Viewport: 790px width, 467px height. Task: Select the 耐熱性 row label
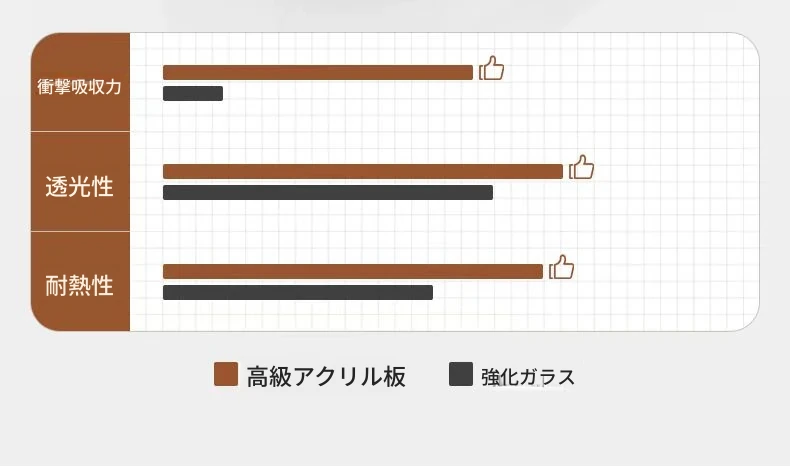pos(80,286)
